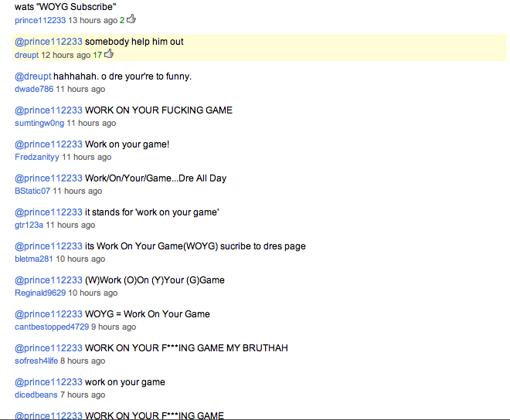Open BStatic07's username link

click(32, 191)
